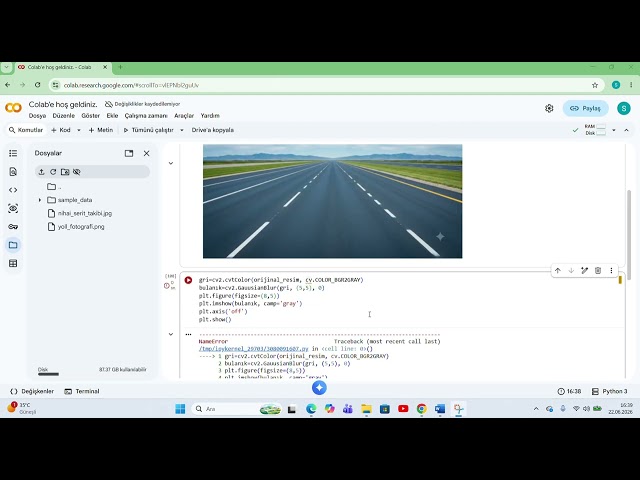
Task: Move the cell up
Action: tap(558, 270)
